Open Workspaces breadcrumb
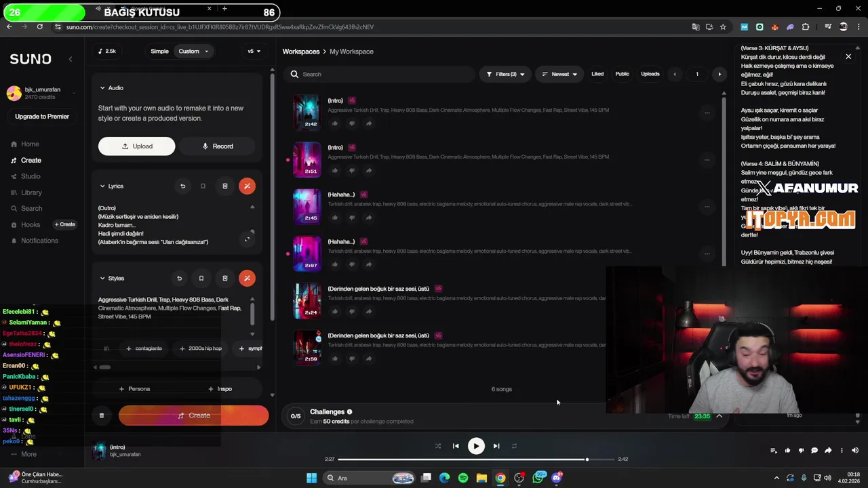Viewport: 868px width, 488px height. point(301,52)
